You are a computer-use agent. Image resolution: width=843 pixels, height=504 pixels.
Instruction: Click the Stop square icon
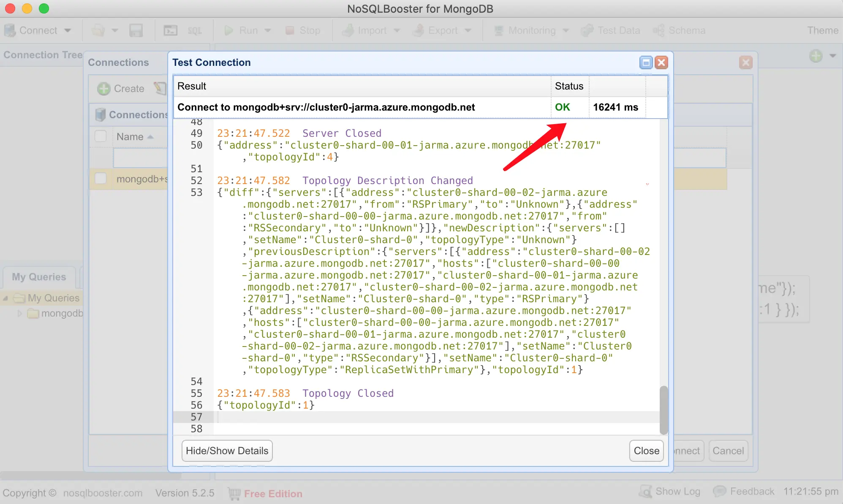click(x=290, y=30)
